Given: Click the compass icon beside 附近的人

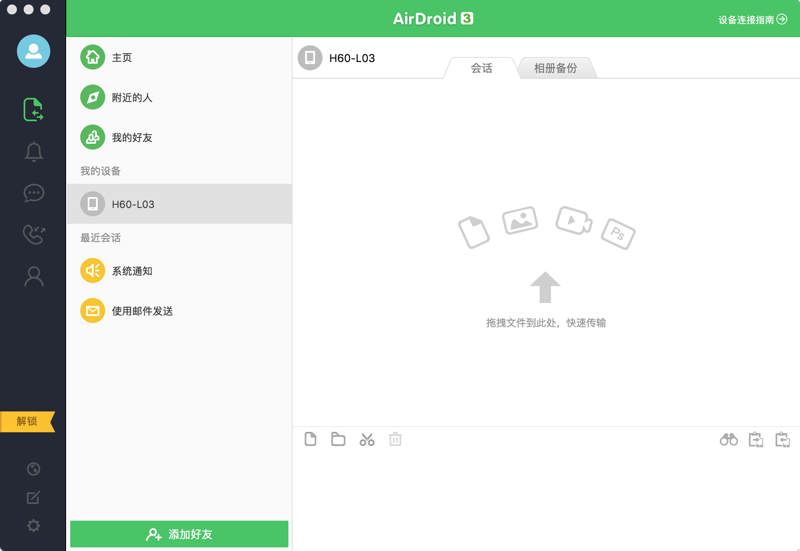Looking at the screenshot, I should 92,97.
